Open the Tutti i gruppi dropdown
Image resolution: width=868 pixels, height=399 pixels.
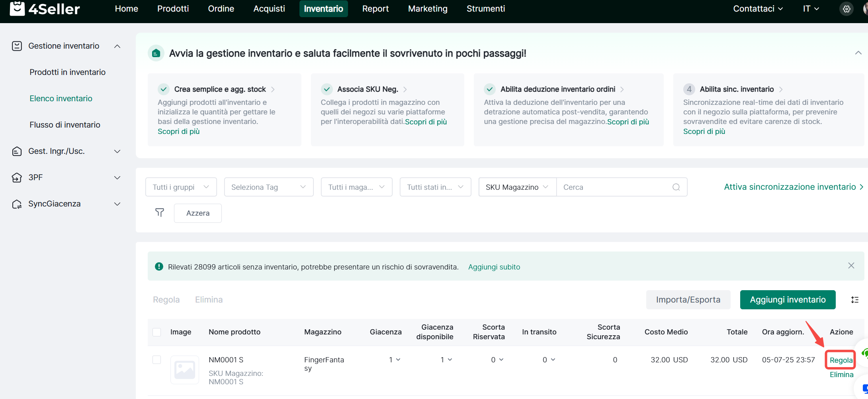coord(181,187)
